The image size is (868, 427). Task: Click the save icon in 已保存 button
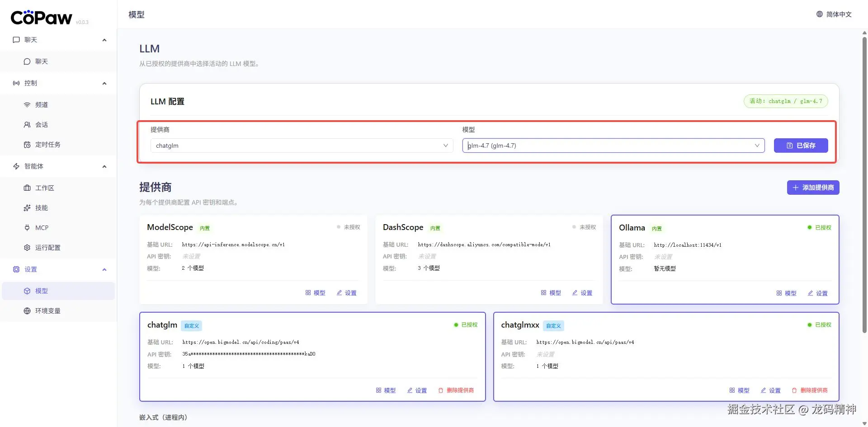point(790,145)
